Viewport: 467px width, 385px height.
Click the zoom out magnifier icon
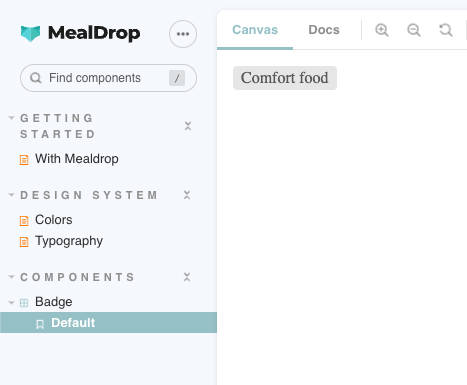[x=414, y=30]
